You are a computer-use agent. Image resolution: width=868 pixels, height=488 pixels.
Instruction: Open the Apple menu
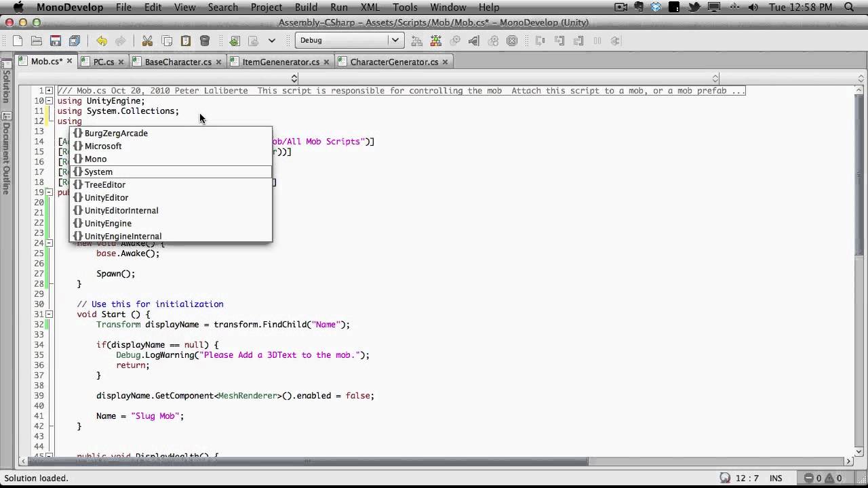tap(18, 7)
